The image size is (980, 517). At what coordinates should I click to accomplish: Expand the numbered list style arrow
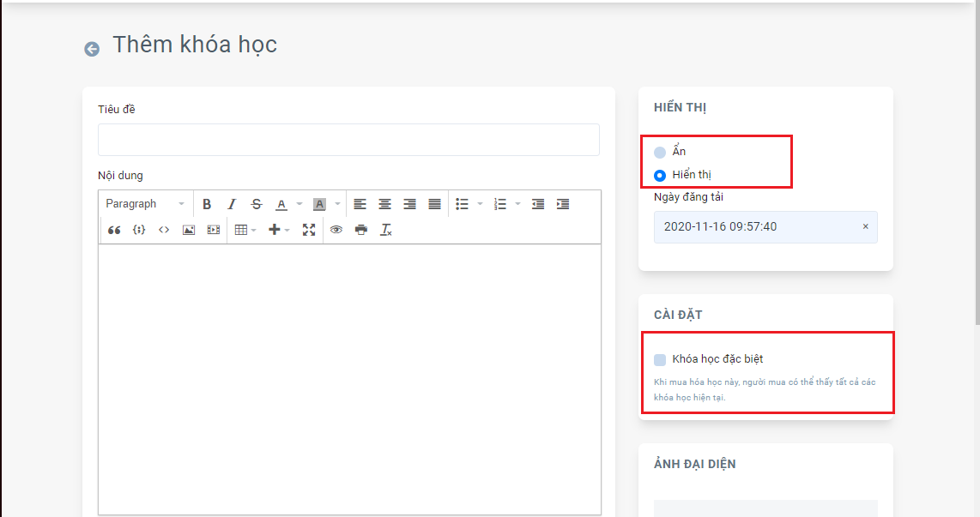point(517,204)
